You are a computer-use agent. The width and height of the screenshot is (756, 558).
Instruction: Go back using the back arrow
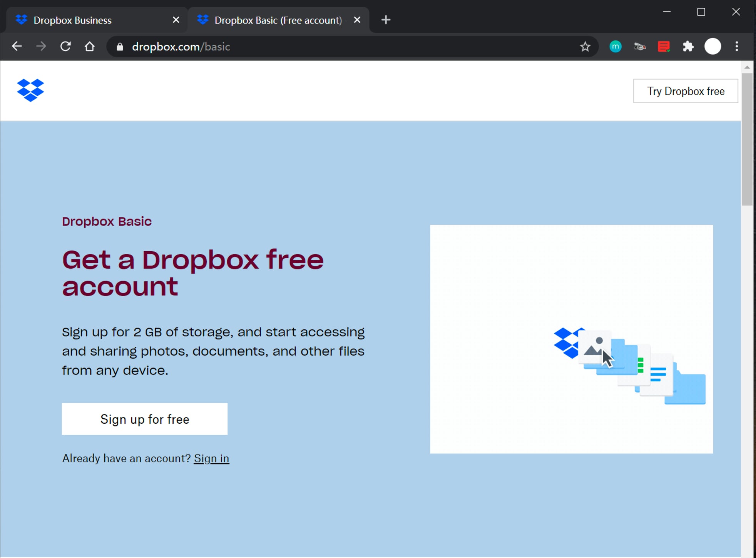[x=17, y=46]
